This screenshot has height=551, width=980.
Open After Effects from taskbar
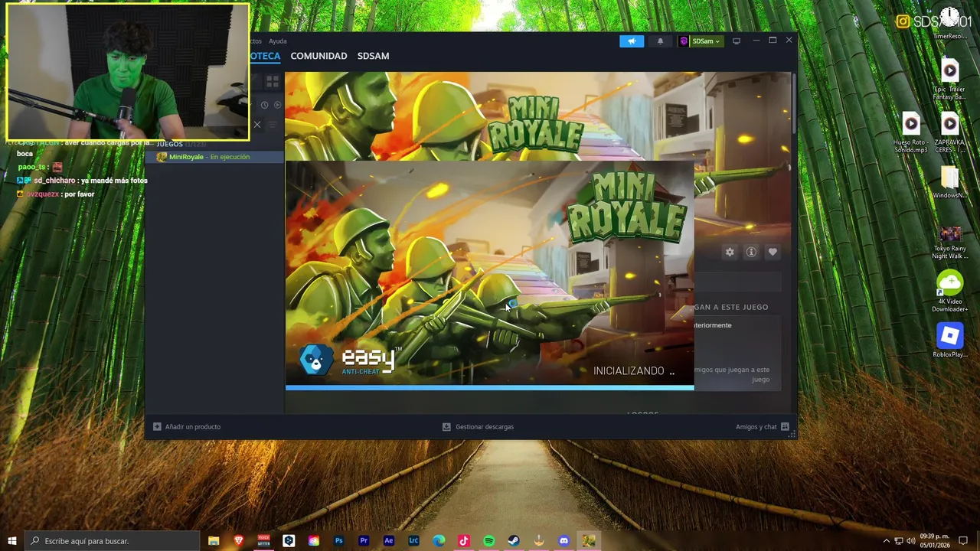pyautogui.click(x=389, y=541)
